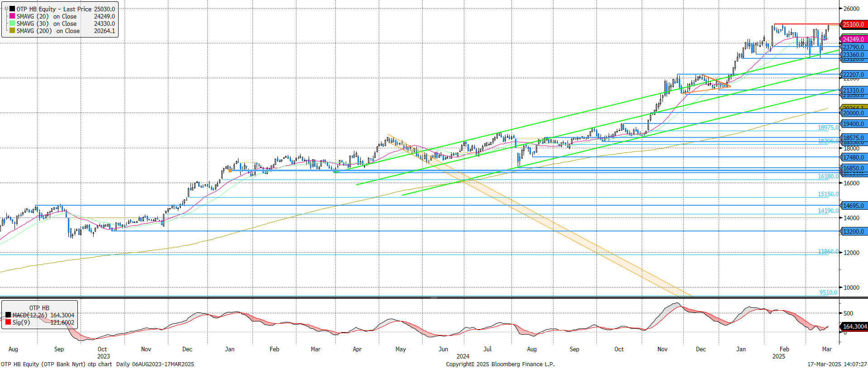Click the blue 23360.0 level label

click(854, 55)
